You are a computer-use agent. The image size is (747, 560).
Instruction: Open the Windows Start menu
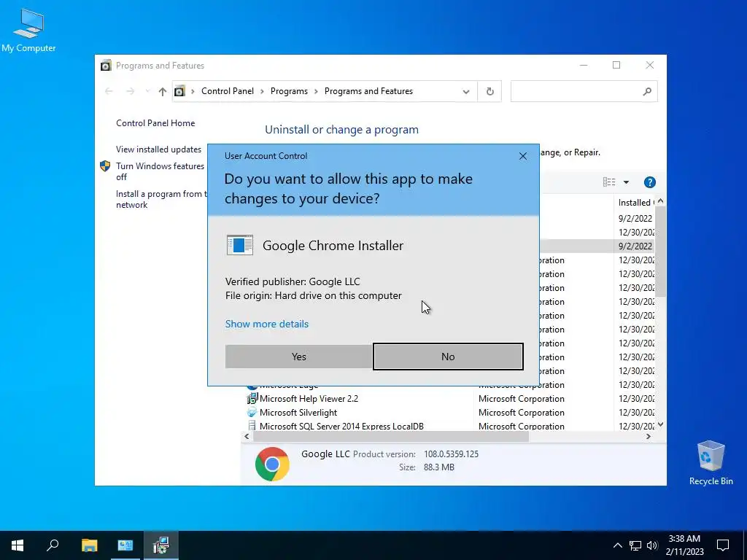(x=18, y=545)
